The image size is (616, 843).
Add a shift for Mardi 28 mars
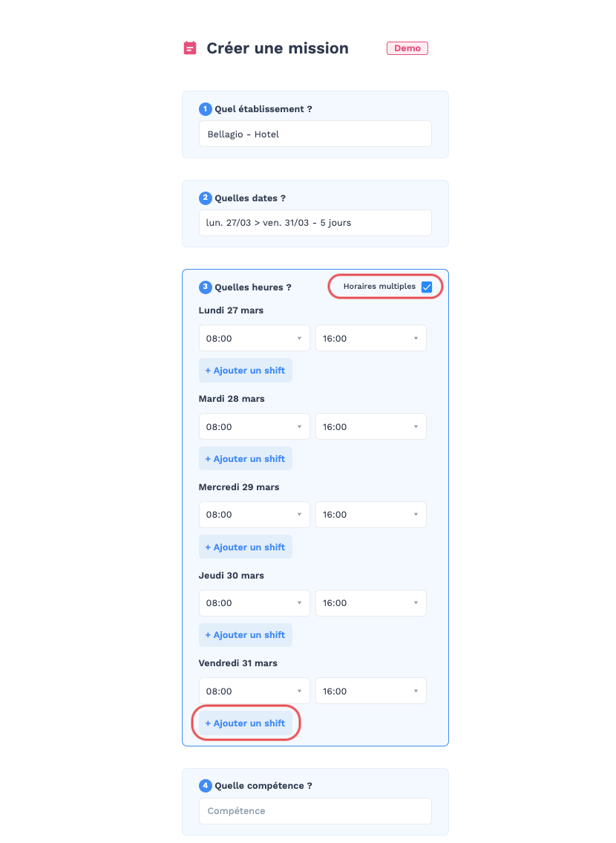(x=246, y=458)
